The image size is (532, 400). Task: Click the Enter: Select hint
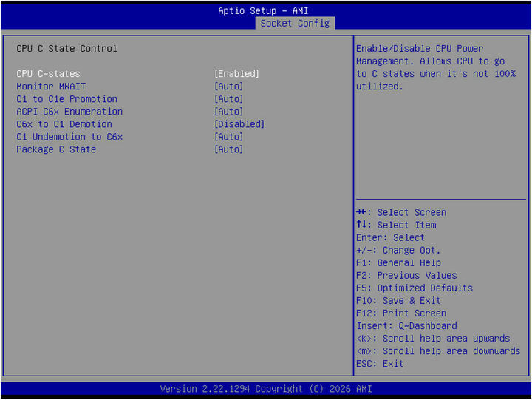point(390,237)
